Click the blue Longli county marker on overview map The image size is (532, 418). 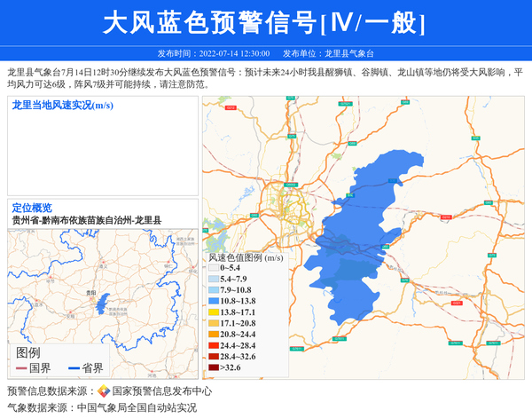pyautogui.click(x=106, y=304)
